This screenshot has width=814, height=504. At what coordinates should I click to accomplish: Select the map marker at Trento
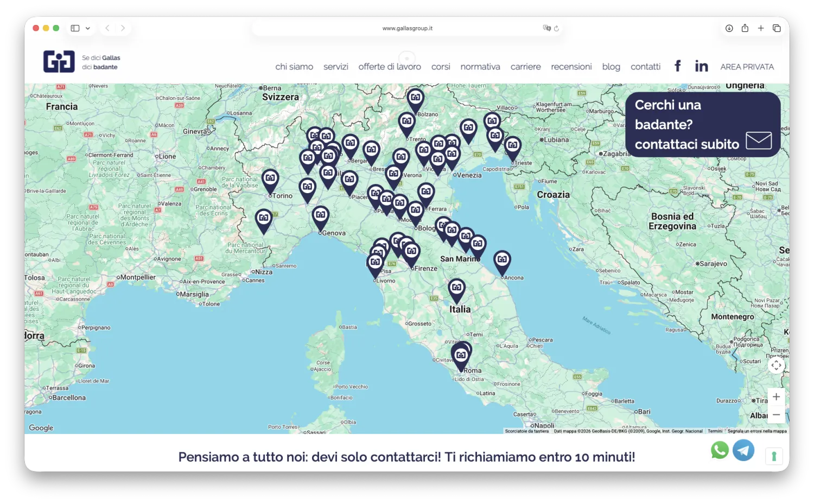[x=407, y=124]
